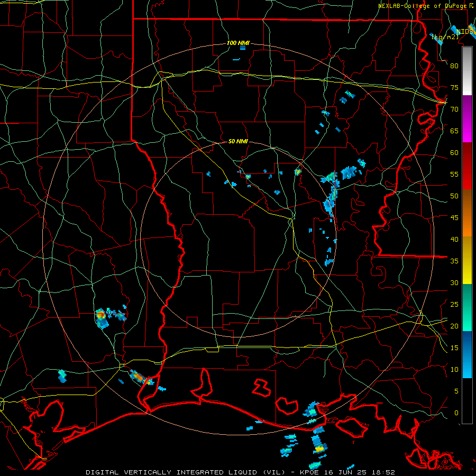Click the 55 value on the VIL scale
Screen dimensions: 476x476
point(454,174)
